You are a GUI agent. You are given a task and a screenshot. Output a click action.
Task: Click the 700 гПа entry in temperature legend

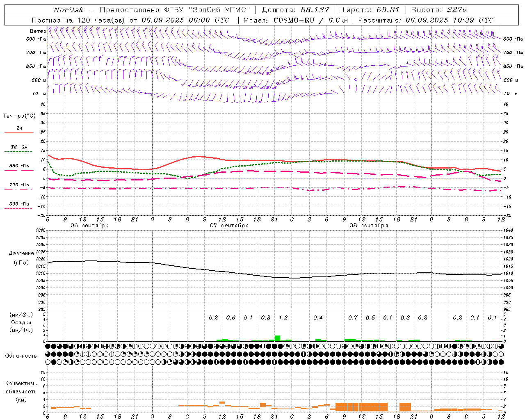click(19, 185)
